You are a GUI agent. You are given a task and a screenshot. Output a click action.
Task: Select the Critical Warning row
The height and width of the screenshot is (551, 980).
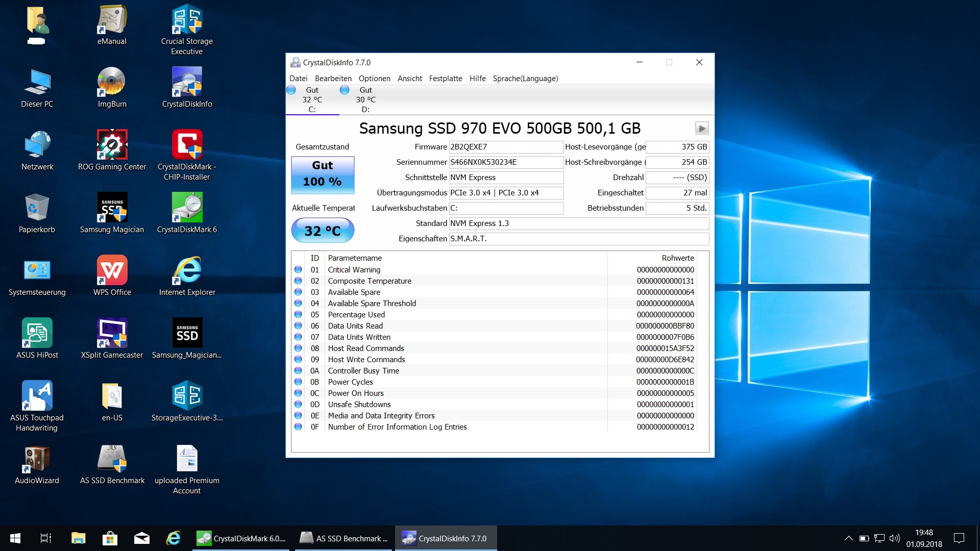click(354, 270)
